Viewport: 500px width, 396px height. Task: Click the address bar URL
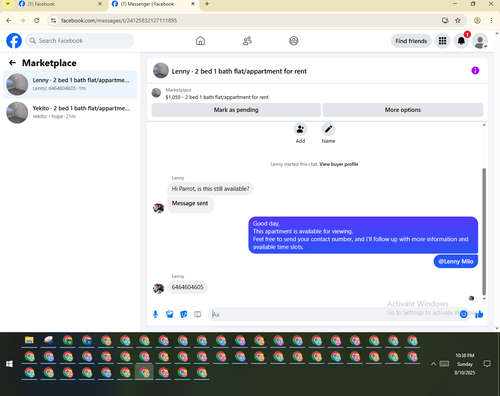coord(119,21)
